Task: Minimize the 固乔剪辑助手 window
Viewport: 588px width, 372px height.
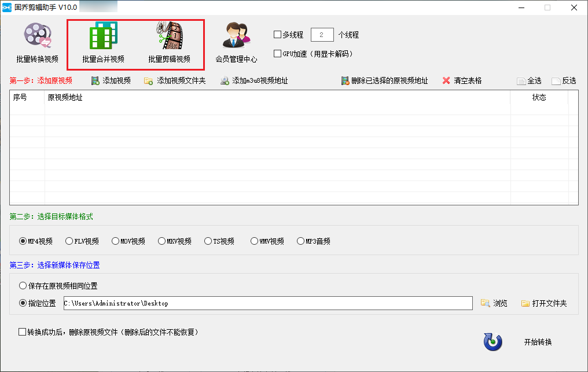Action: [521, 8]
